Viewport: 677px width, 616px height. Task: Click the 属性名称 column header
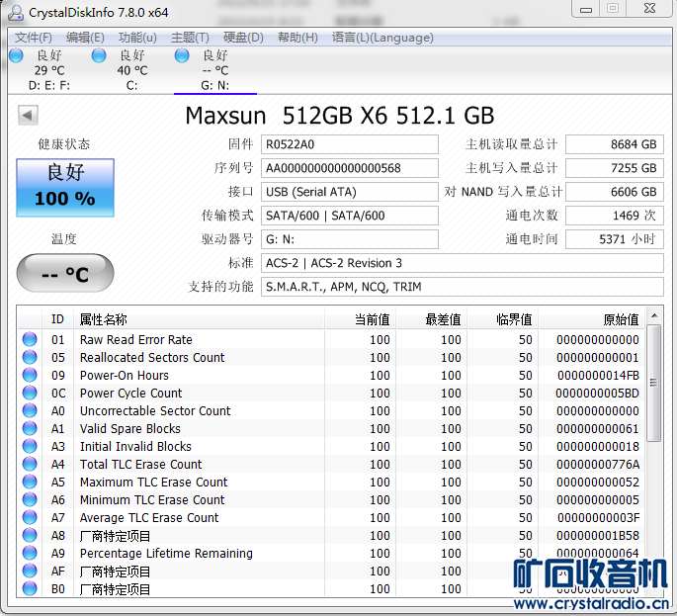point(199,319)
